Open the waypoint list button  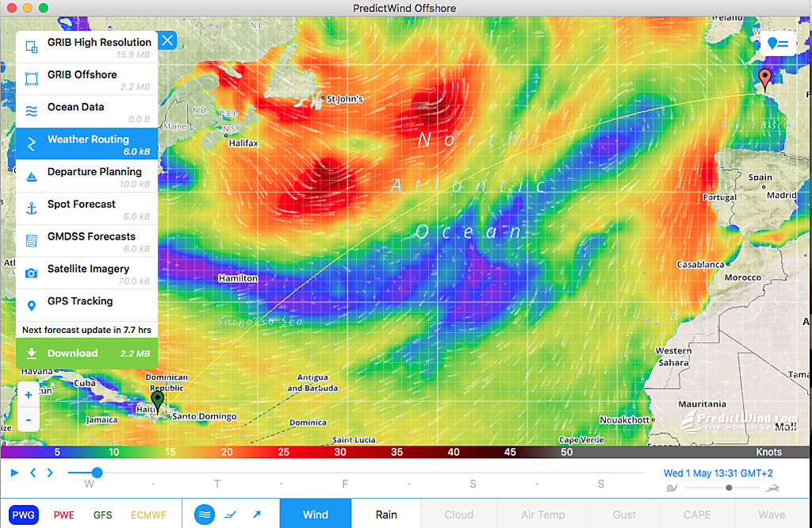click(779, 44)
